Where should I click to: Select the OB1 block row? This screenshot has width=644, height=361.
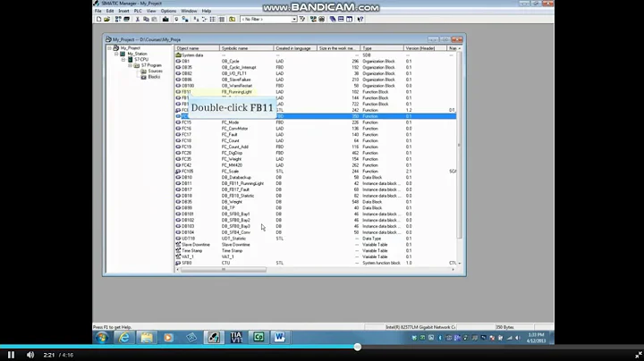(x=315, y=61)
